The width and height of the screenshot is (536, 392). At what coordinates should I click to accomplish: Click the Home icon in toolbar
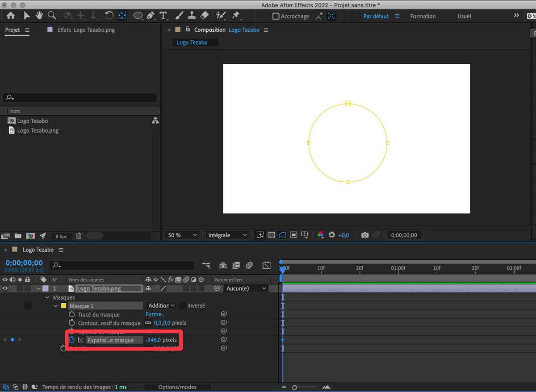coord(11,16)
